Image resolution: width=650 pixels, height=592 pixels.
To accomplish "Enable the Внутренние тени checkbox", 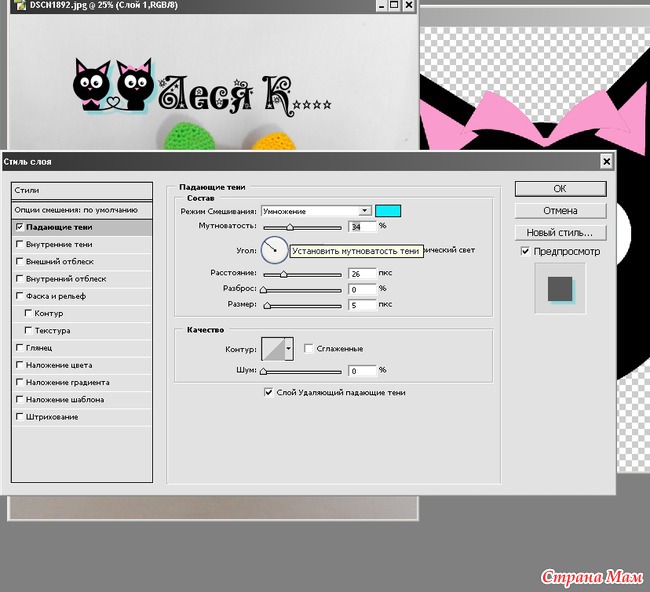I will [x=20, y=244].
